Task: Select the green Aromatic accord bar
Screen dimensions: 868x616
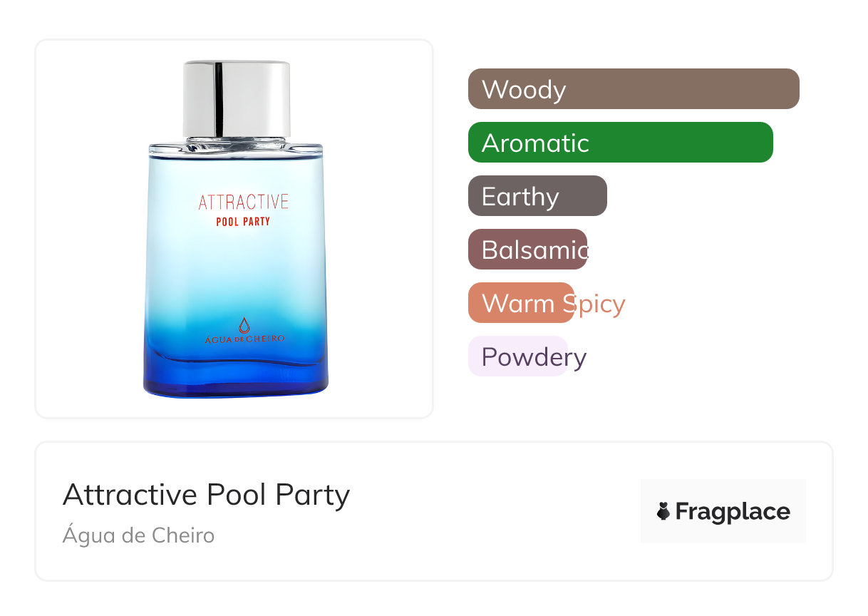Action: click(x=620, y=143)
